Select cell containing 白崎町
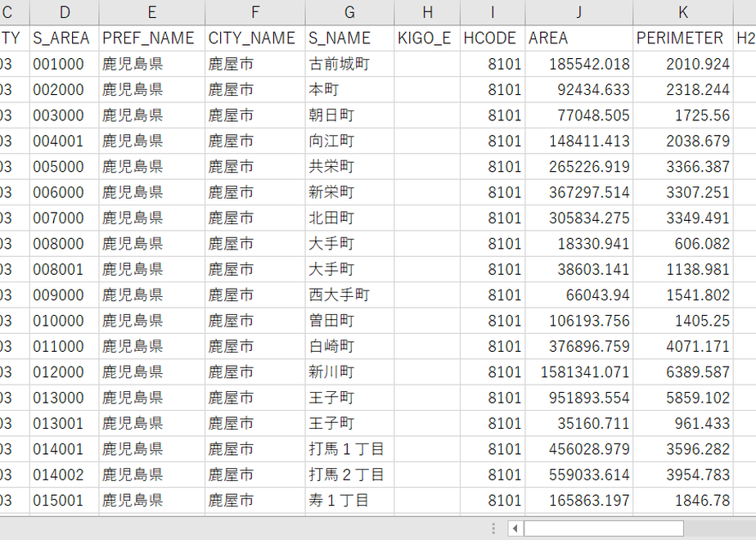 click(x=349, y=346)
